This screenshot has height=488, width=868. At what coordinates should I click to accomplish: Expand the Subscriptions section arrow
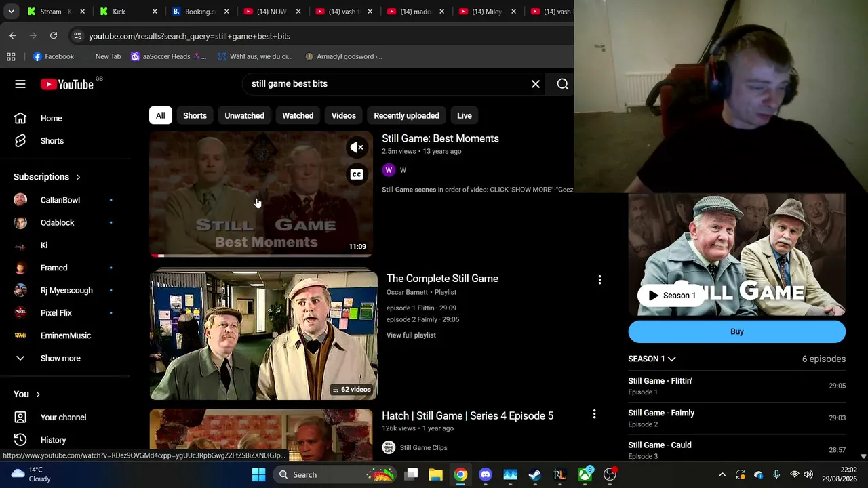click(78, 177)
